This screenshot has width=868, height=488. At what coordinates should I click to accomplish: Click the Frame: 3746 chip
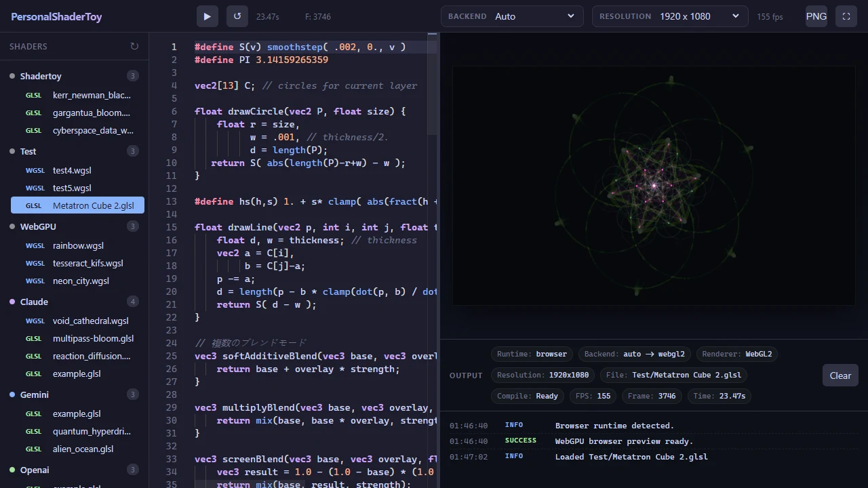click(x=652, y=396)
